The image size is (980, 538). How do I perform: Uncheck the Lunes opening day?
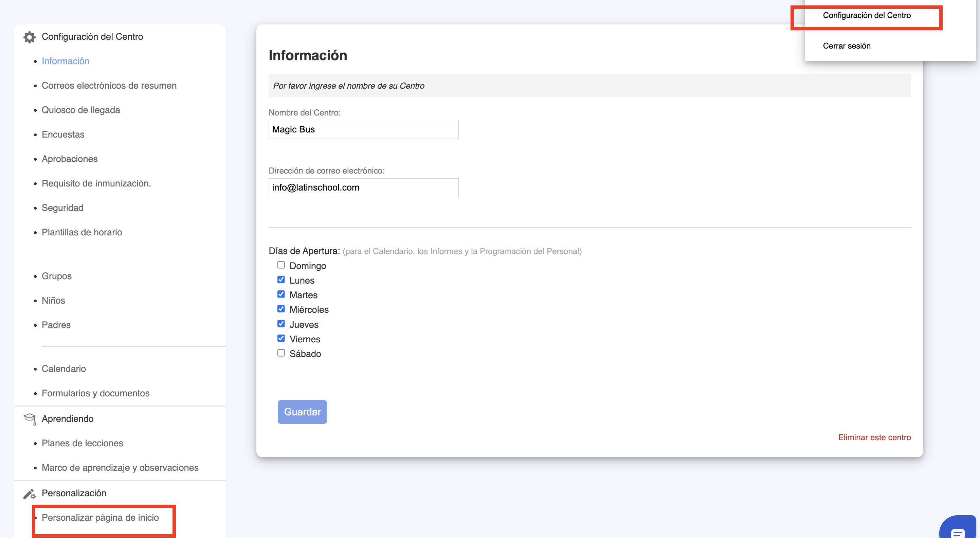281,280
